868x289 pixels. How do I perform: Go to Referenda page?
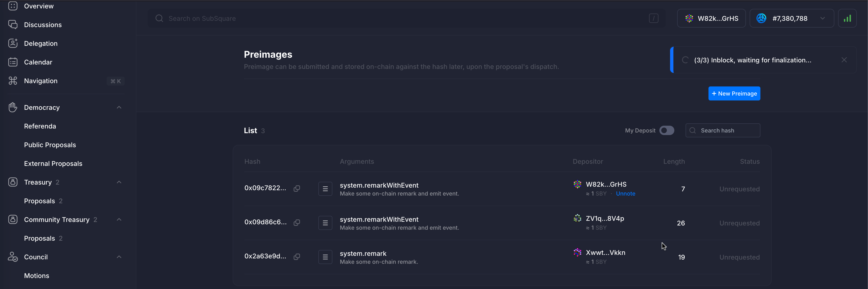[40, 126]
